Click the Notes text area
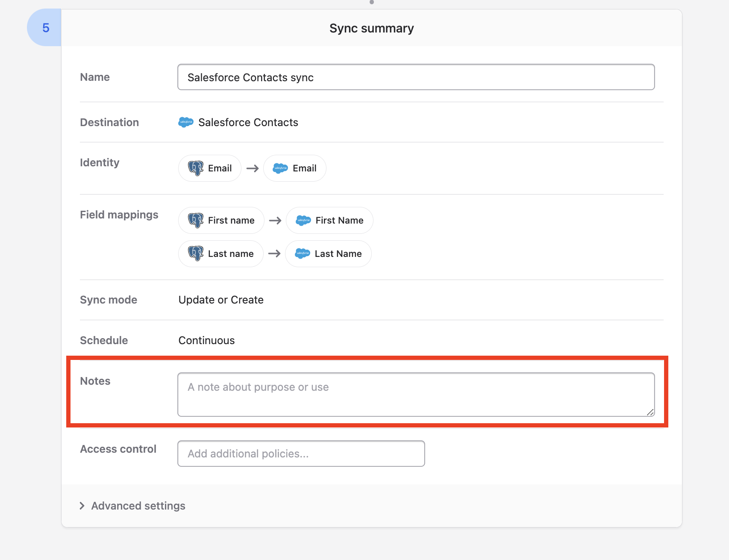This screenshot has height=560, width=729. click(x=416, y=394)
